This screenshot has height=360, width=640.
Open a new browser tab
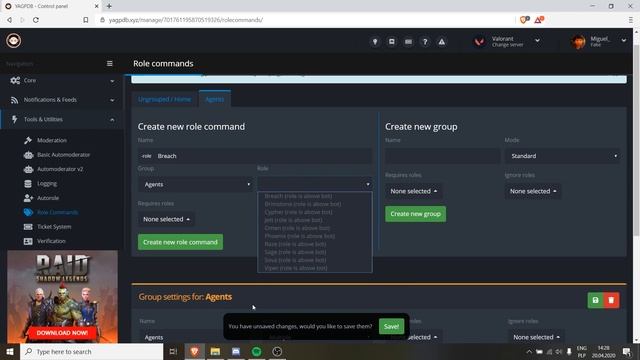point(109,6)
